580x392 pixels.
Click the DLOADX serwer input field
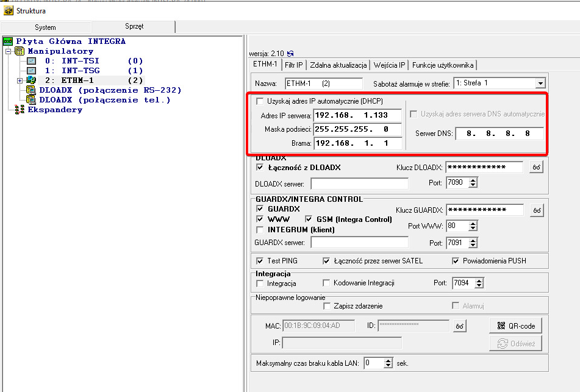[x=359, y=184]
